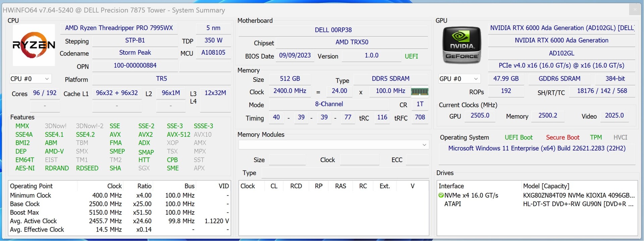
Task: Click the Ryzen CPU logo
Action: [x=34, y=45]
